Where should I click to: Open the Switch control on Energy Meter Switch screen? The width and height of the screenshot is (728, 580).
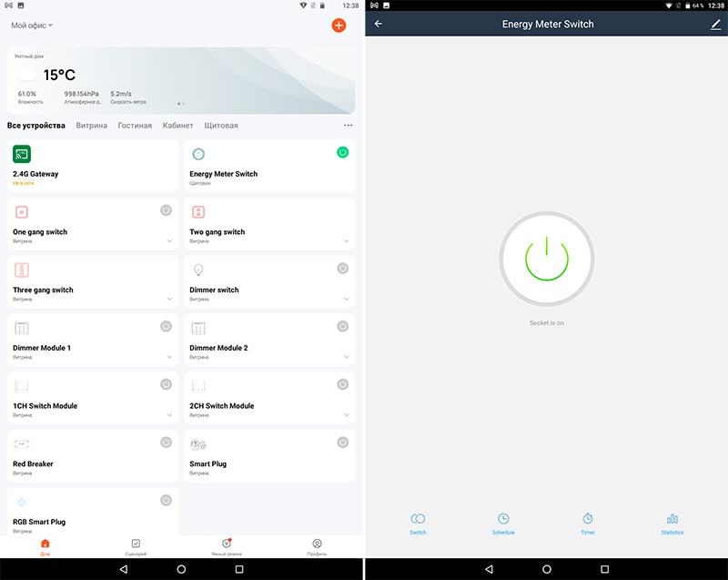point(418,520)
